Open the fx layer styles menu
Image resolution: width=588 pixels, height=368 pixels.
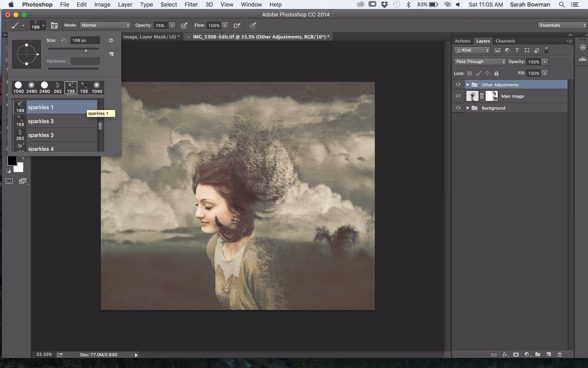pos(505,354)
